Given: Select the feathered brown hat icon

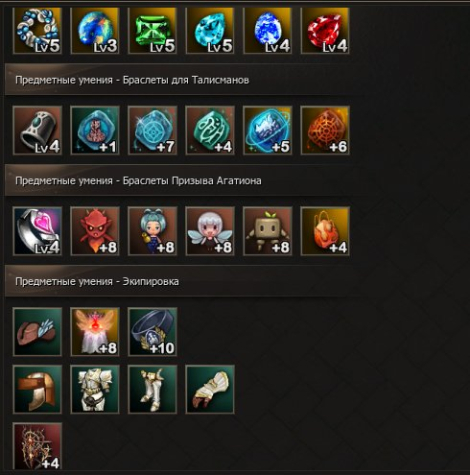Looking at the screenshot, I should 37,332.
